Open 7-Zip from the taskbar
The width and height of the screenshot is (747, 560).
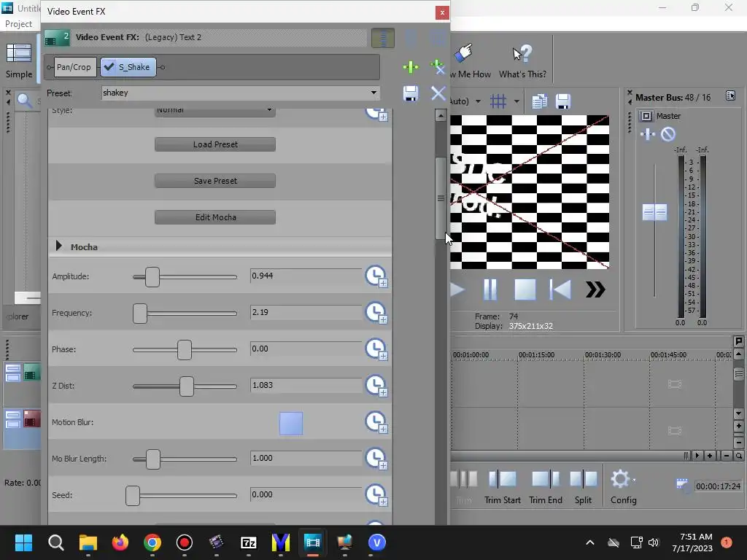(x=249, y=542)
